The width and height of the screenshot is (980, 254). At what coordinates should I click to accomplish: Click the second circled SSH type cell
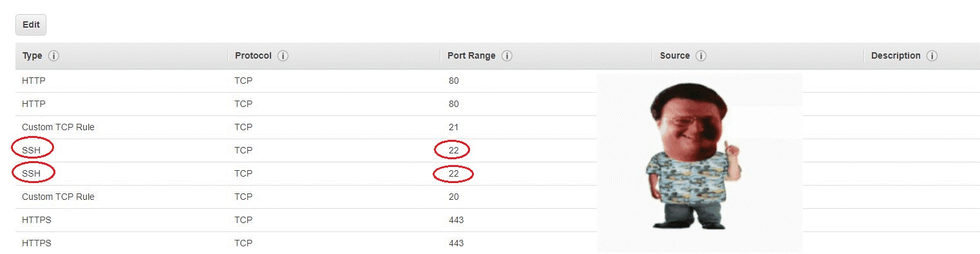point(32,173)
